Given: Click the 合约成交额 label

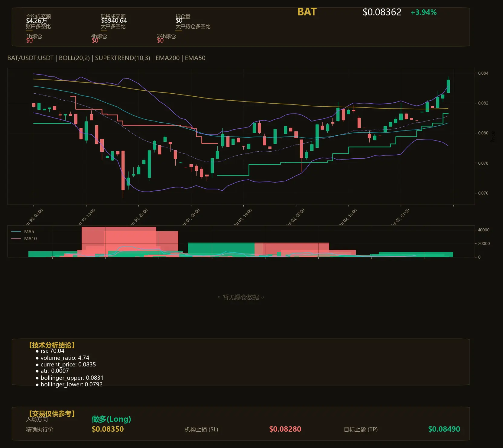Looking at the screenshot, I should [38, 16].
